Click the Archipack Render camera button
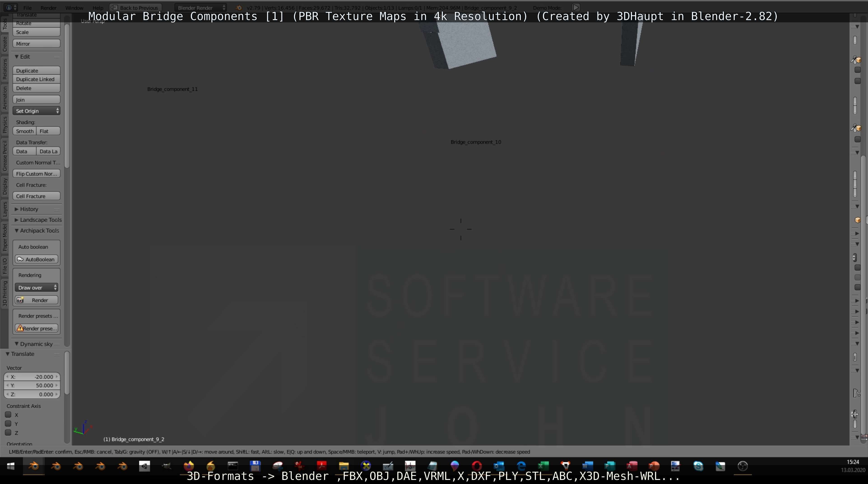 point(36,300)
